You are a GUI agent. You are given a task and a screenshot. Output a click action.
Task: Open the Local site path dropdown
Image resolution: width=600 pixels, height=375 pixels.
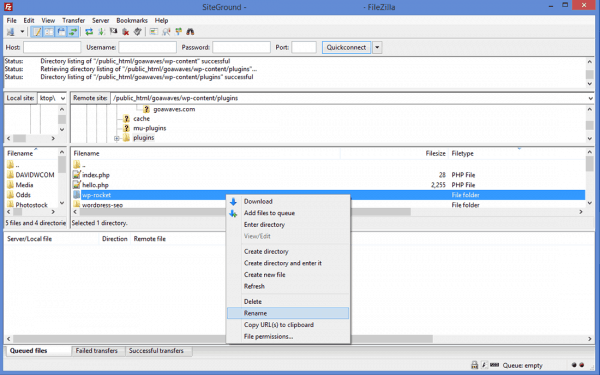[63, 98]
